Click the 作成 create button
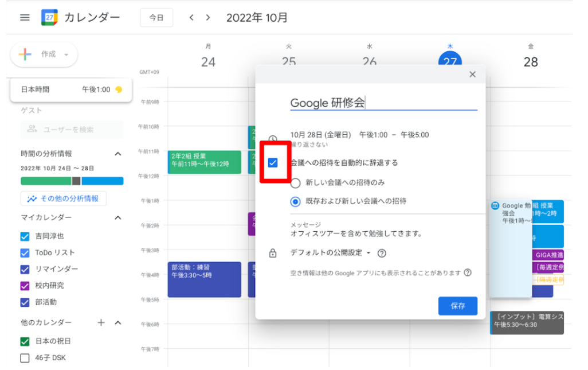Viewport: 588px width, 370px height. tap(44, 54)
